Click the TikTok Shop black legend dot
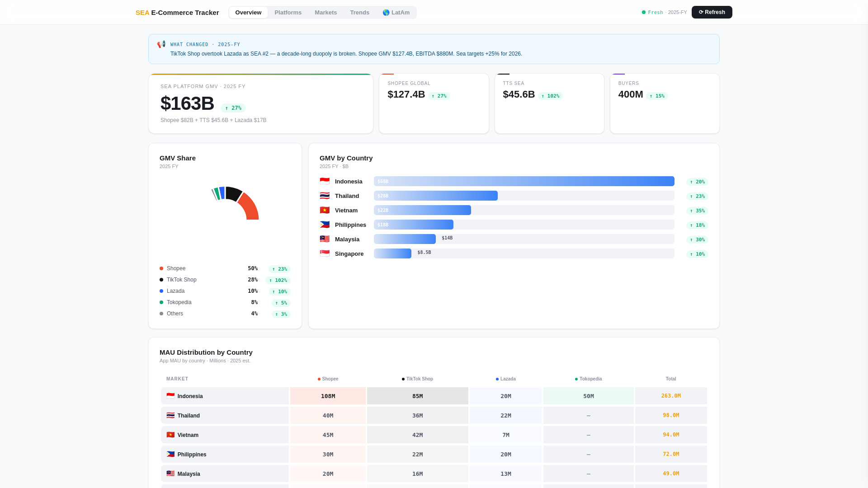The image size is (868, 488). [x=161, y=280]
